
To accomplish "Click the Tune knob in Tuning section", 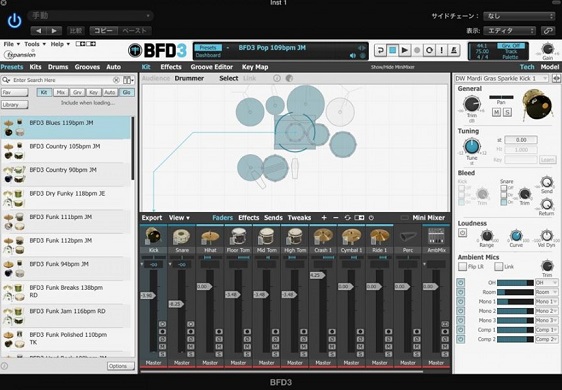I will point(471,146).
